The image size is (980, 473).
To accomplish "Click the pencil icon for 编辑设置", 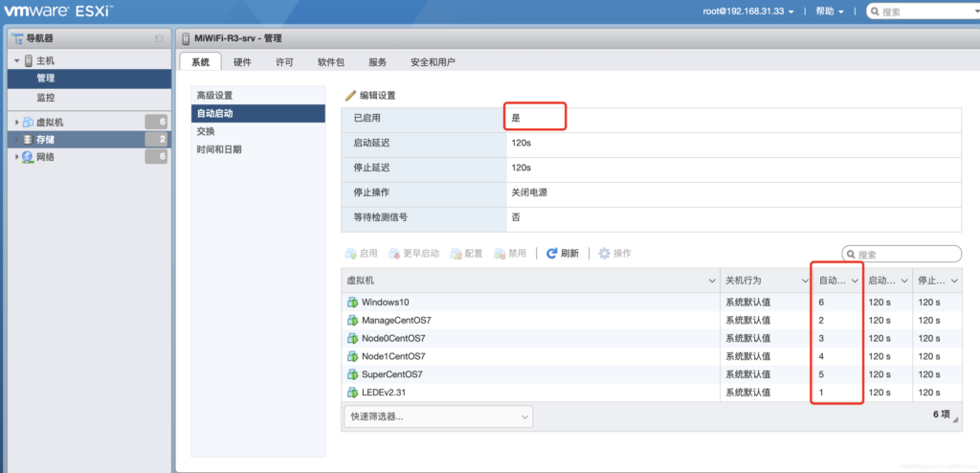I will [x=350, y=96].
